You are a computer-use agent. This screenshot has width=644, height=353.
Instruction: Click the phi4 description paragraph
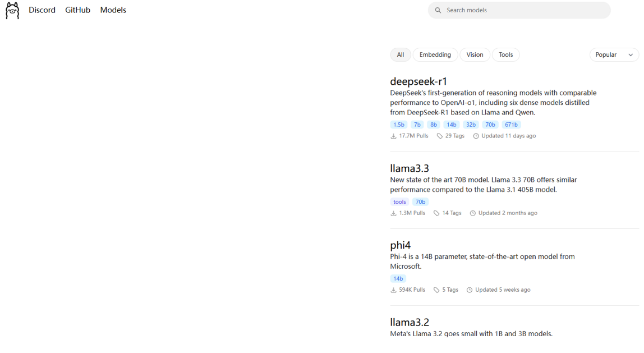click(x=482, y=262)
